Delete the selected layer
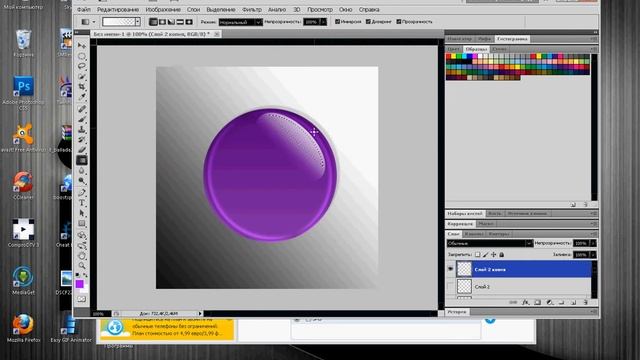 pos(585,302)
